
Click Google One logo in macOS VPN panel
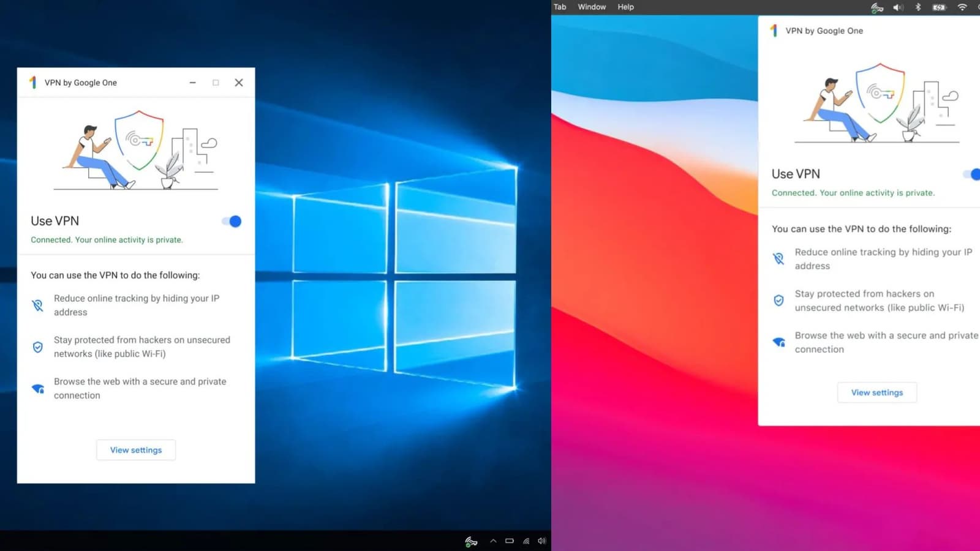(774, 31)
